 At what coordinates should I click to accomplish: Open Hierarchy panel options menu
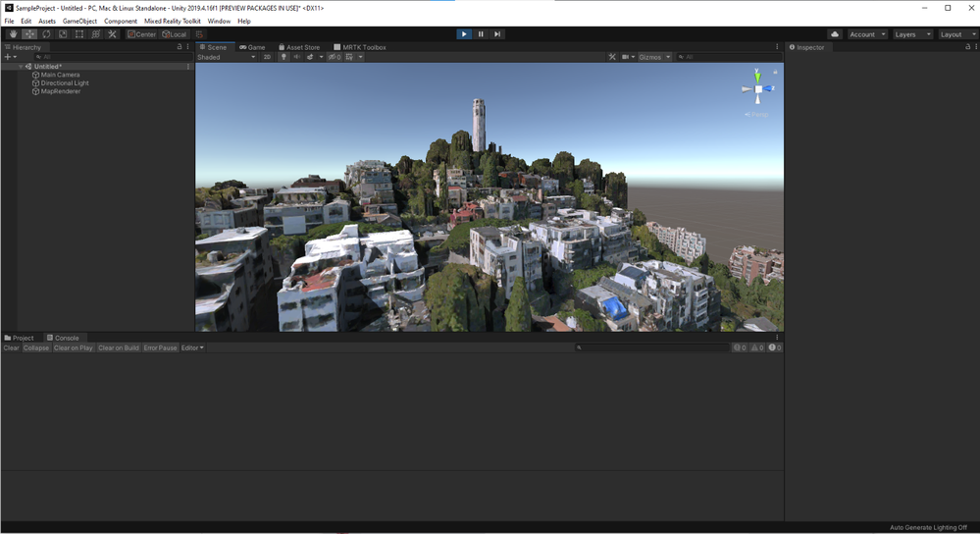[187, 47]
